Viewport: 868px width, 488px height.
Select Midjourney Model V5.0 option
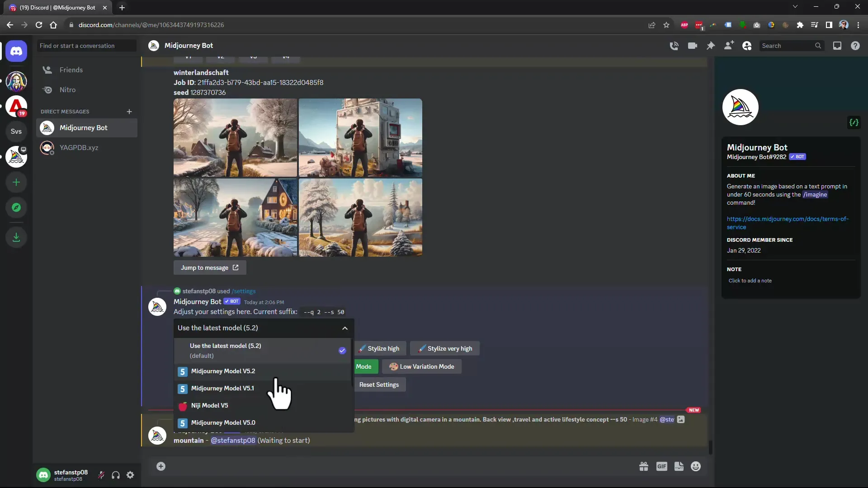(223, 422)
